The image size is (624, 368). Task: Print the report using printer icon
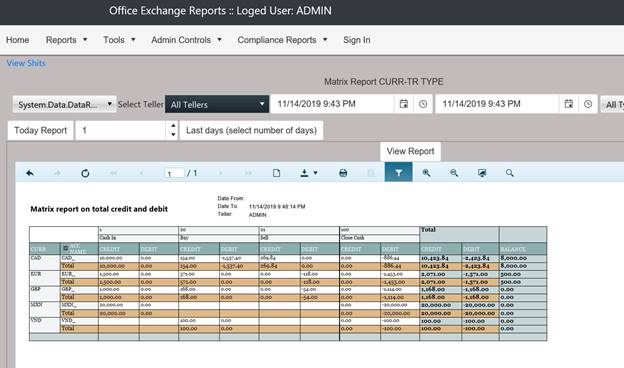click(343, 173)
